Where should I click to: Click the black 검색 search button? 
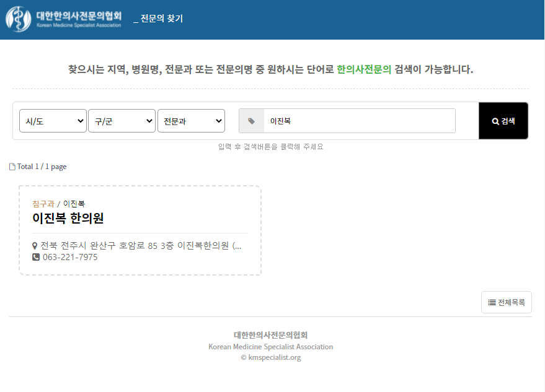pyautogui.click(x=503, y=121)
